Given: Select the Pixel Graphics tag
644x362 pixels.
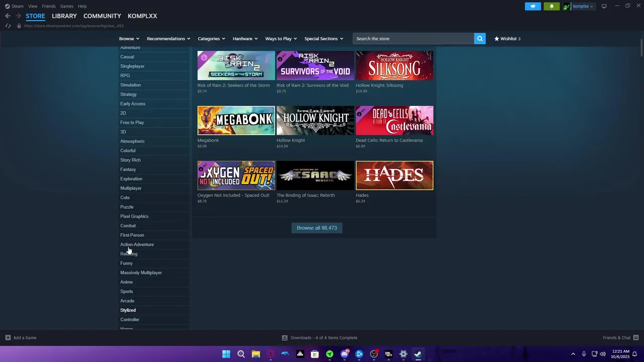Looking at the screenshot, I should (x=134, y=216).
